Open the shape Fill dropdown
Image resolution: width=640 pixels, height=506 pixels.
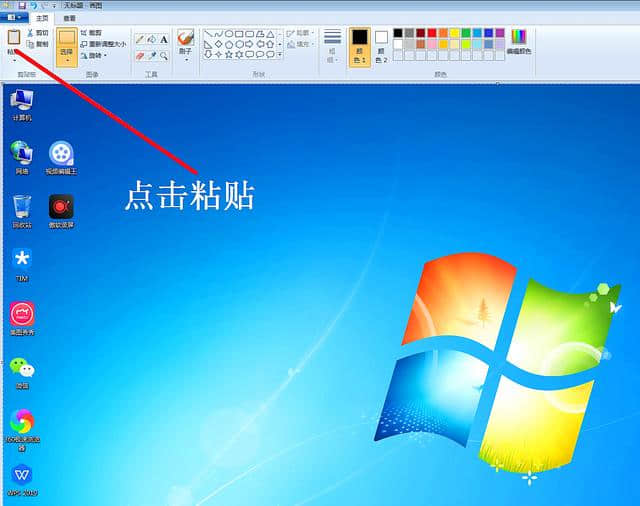click(300, 44)
